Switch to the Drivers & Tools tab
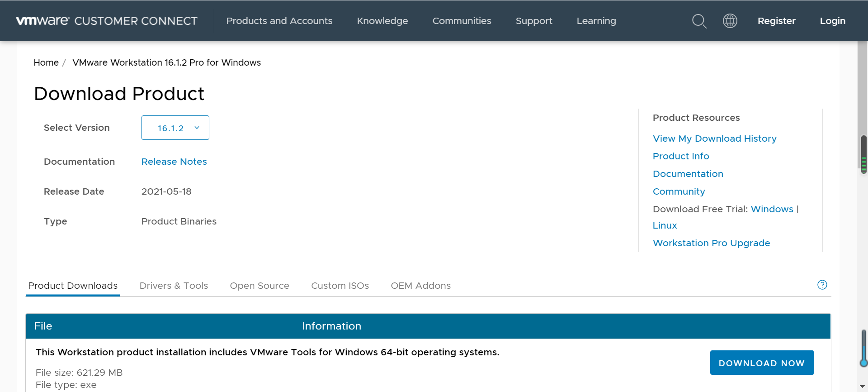This screenshot has width=868, height=392. pyautogui.click(x=174, y=286)
